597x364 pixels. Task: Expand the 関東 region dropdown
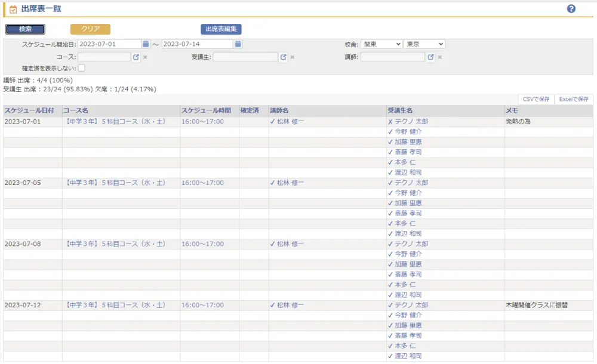[381, 44]
